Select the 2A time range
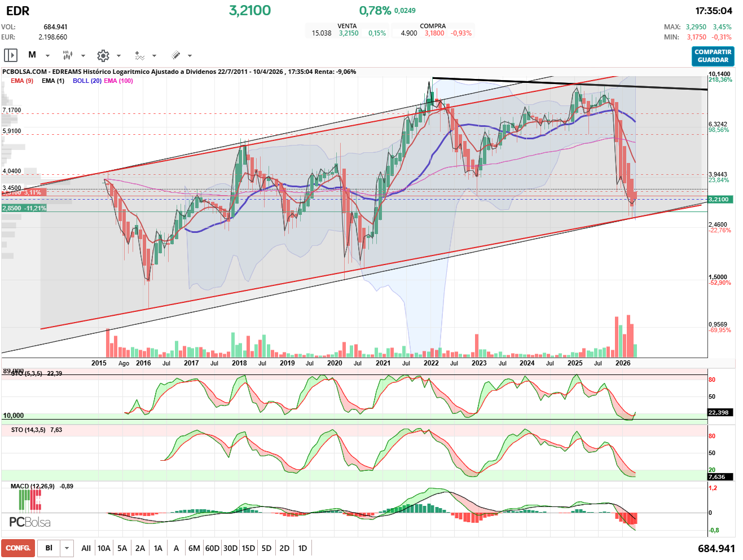Screen dimensions: 743x560 click(140, 548)
